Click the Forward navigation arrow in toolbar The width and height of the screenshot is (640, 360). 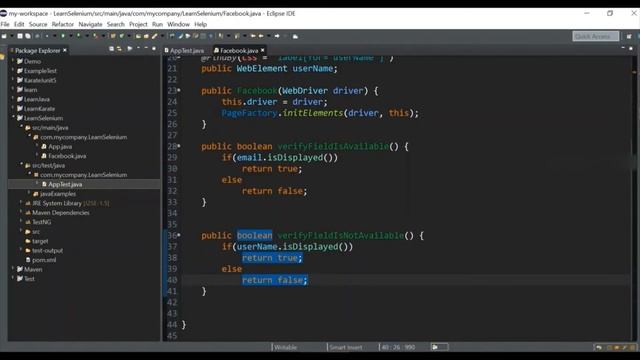coord(277,36)
